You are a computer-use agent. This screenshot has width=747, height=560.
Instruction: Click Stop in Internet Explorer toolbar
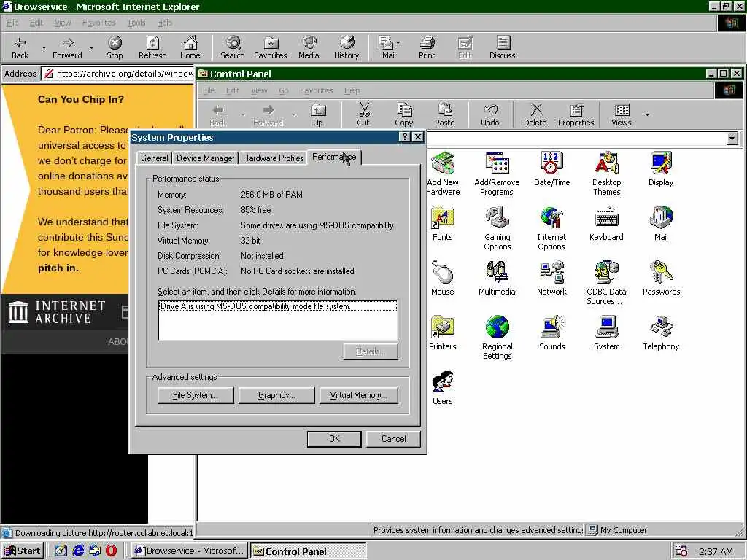(x=115, y=47)
